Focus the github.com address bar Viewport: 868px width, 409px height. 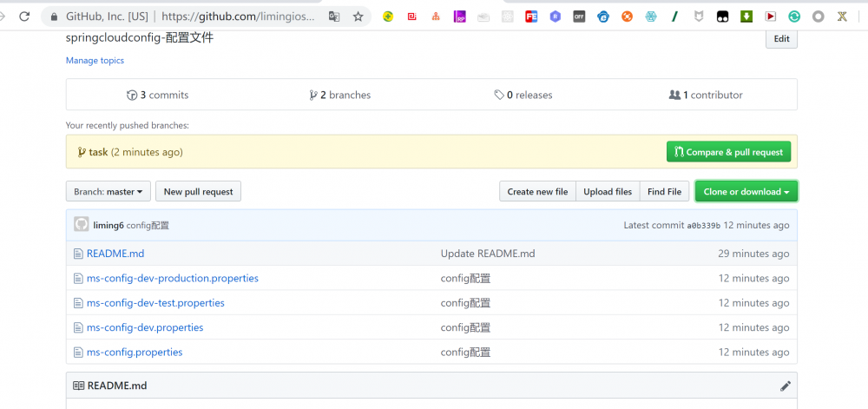238,16
